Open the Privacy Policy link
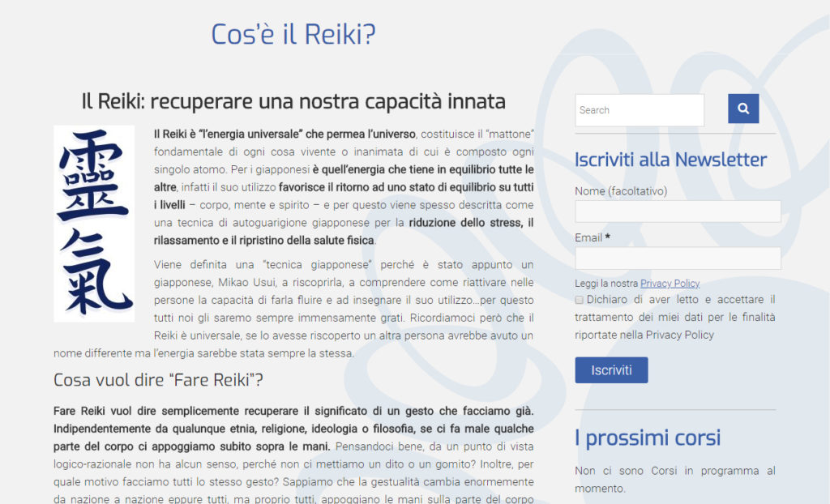The width and height of the screenshot is (830, 504). pyautogui.click(x=670, y=284)
